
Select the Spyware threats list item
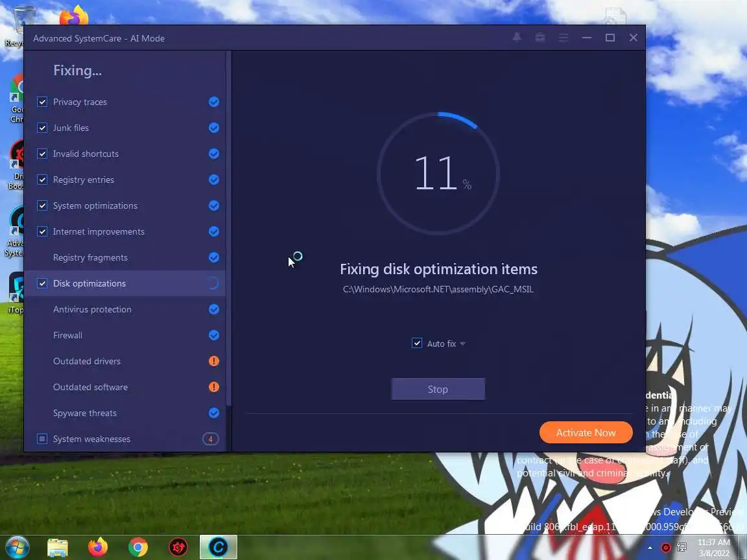[x=124, y=413]
